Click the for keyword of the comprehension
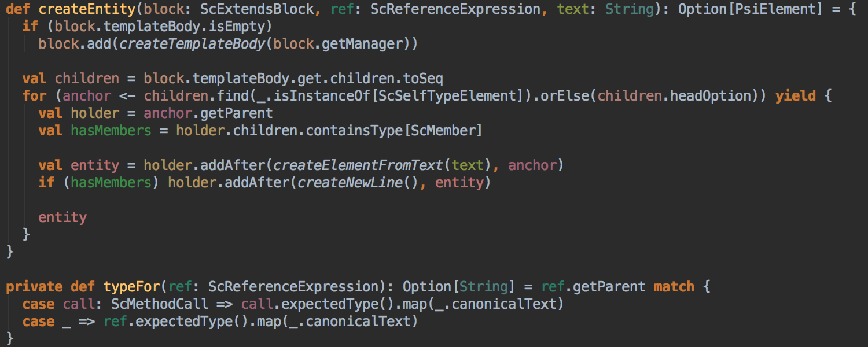This screenshot has width=868, height=347. point(35,96)
